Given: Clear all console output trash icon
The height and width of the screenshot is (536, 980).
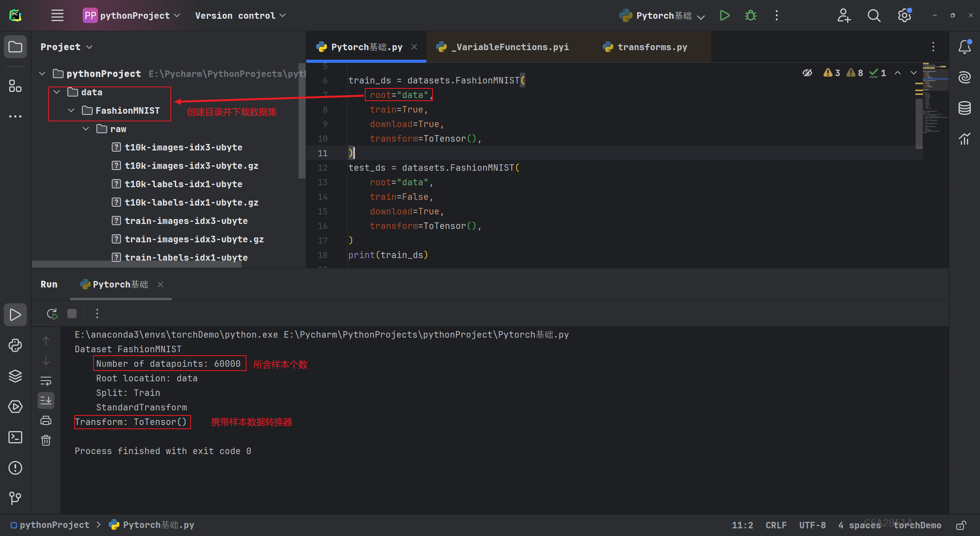Looking at the screenshot, I should click(46, 440).
